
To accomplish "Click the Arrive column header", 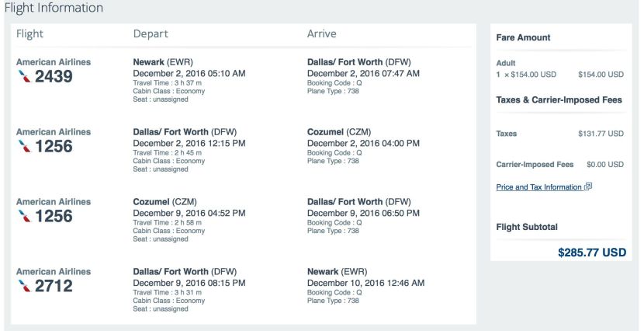I will point(321,33).
